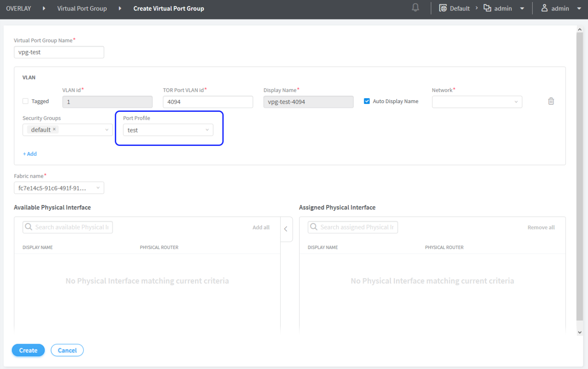The height and width of the screenshot is (369, 588).
Task: Open the Network dropdown
Action: [477, 102]
